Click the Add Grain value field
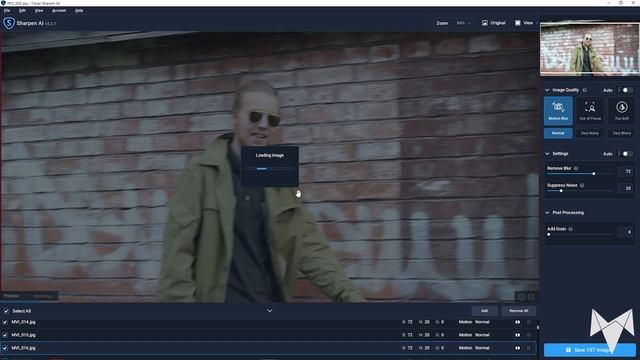 pyautogui.click(x=625, y=232)
